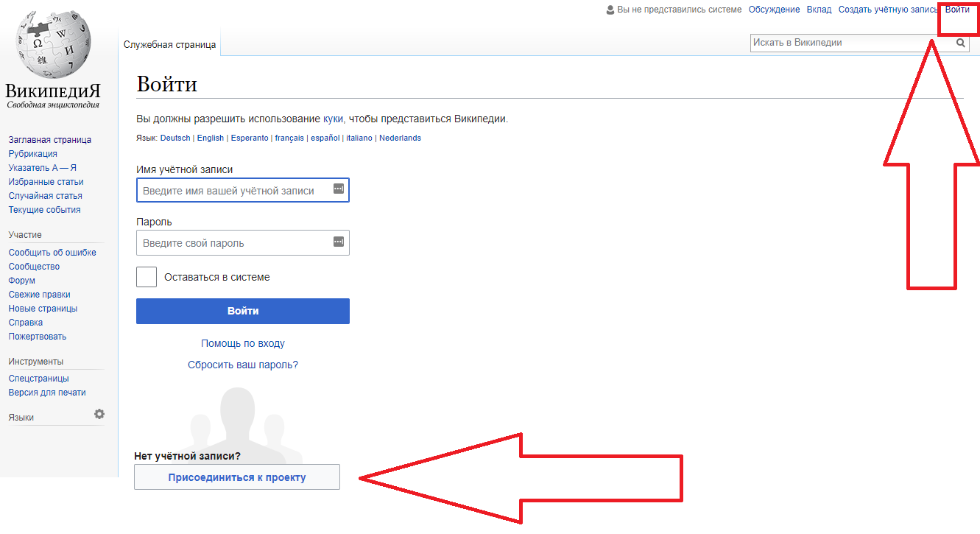Click the search magnifier icon
This screenshot has width=980, height=534.
click(x=960, y=43)
